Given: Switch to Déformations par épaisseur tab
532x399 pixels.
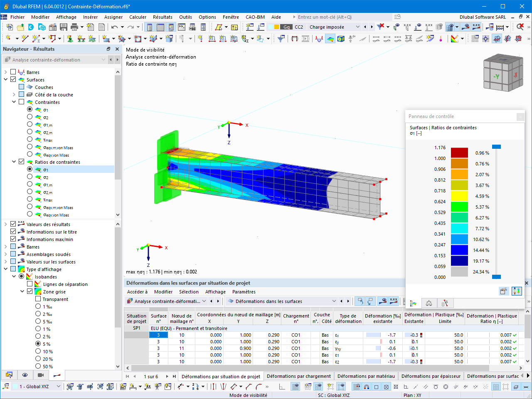Looking at the screenshot, I should [x=431, y=377].
